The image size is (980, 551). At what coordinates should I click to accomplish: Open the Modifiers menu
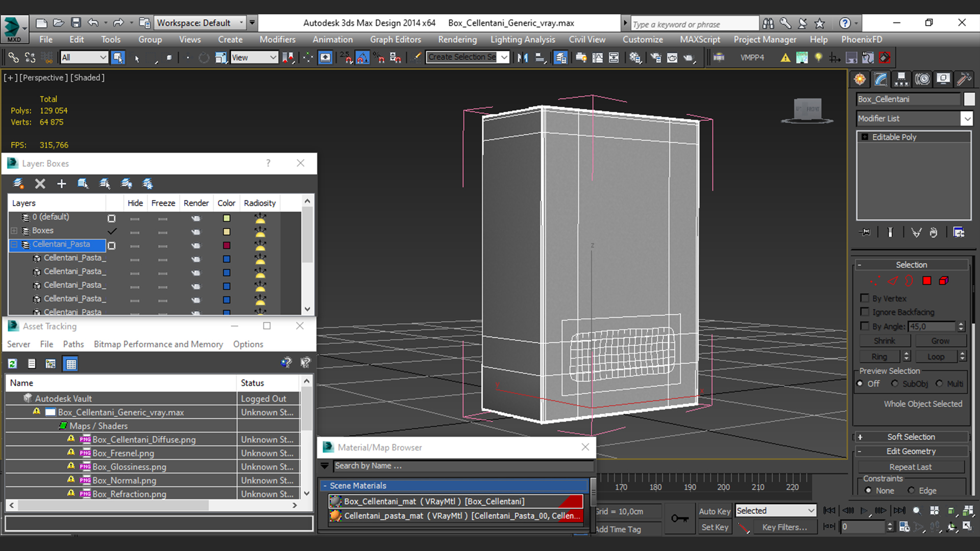[x=277, y=39]
